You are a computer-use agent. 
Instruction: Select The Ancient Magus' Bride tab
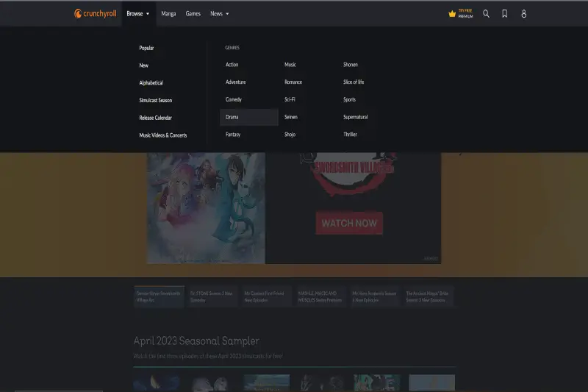pyautogui.click(x=429, y=296)
